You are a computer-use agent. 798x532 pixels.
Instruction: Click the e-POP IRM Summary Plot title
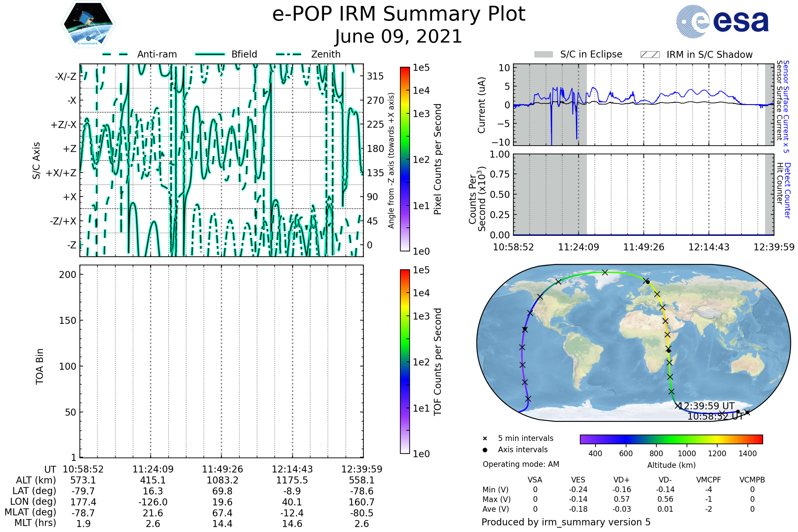pos(399,14)
